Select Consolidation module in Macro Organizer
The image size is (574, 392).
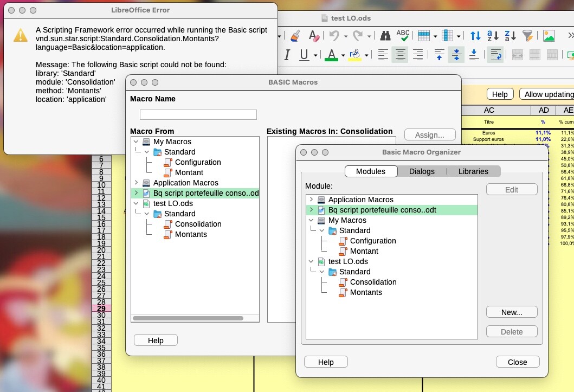[373, 282]
